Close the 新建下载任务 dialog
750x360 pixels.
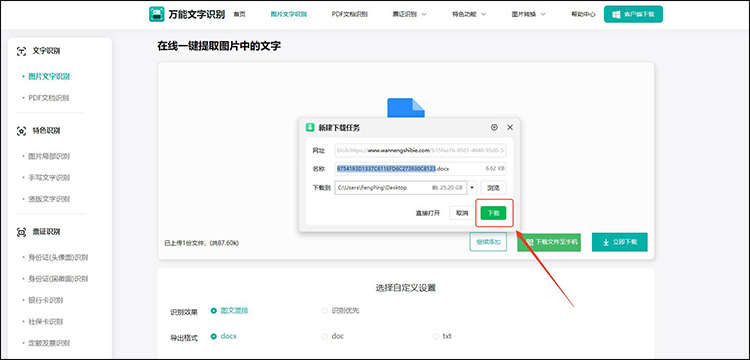[510, 127]
